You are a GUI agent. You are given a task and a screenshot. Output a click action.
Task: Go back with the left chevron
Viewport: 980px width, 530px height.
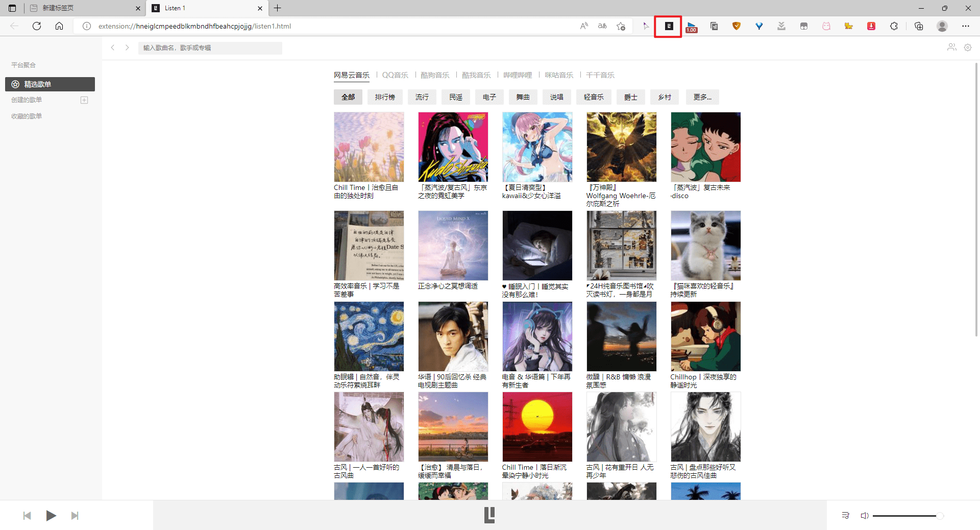click(x=113, y=47)
